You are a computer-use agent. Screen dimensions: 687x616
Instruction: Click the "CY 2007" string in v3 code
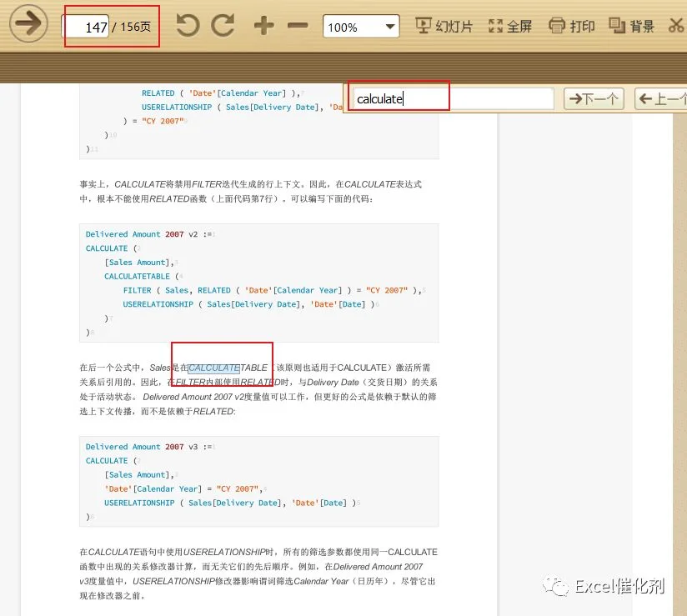(237, 489)
